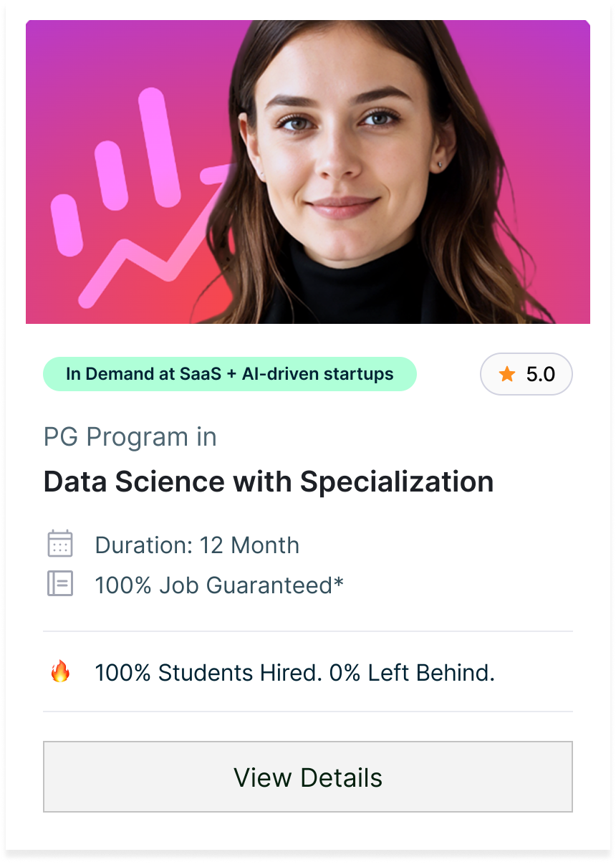Click the PG Program in label
616x867 pixels.
click(x=130, y=437)
